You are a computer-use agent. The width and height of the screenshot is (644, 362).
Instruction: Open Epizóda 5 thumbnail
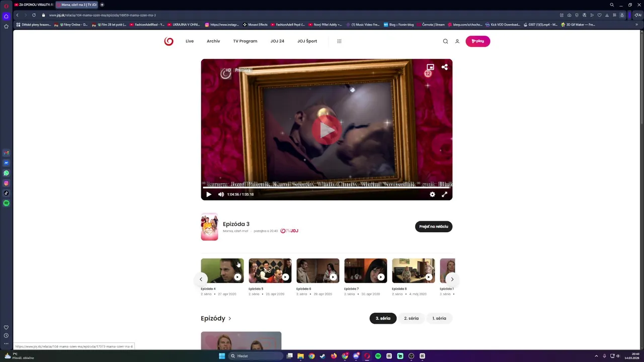[270, 270]
